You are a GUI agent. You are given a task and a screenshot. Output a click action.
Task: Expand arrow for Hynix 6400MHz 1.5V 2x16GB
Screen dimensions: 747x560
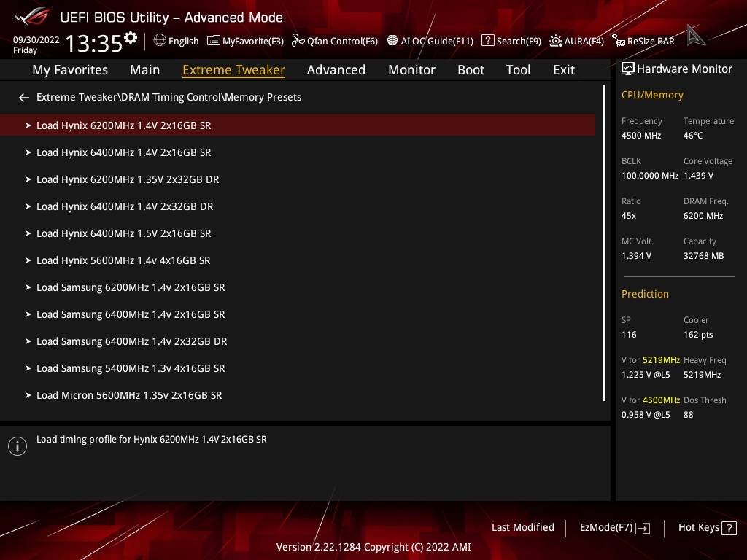[x=28, y=233]
